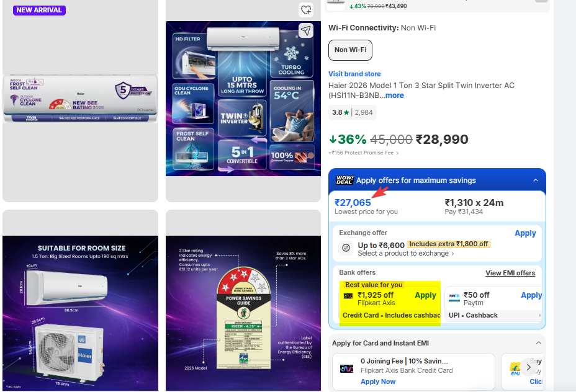Open the Power Savings Guide product image
This screenshot has width=576, height=392.
click(243, 301)
